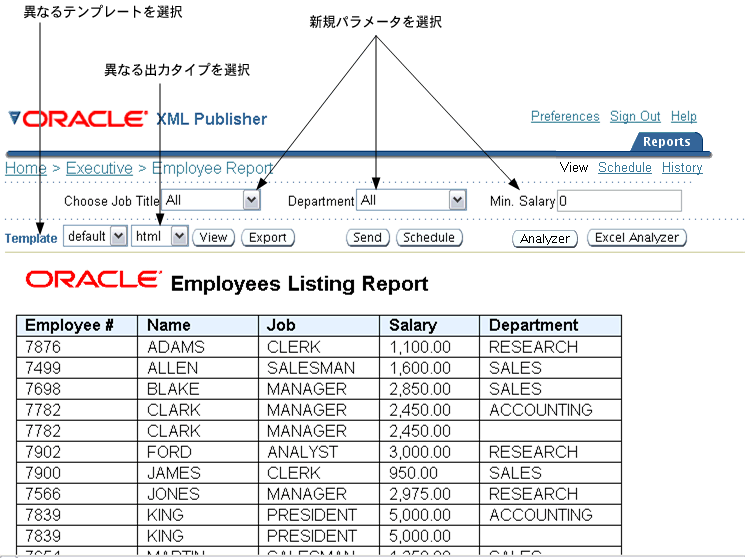Image resolution: width=745 pixels, height=558 pixels.
Task: Click the 1,600.00 salary cell
Action: (x=430, y=368)
